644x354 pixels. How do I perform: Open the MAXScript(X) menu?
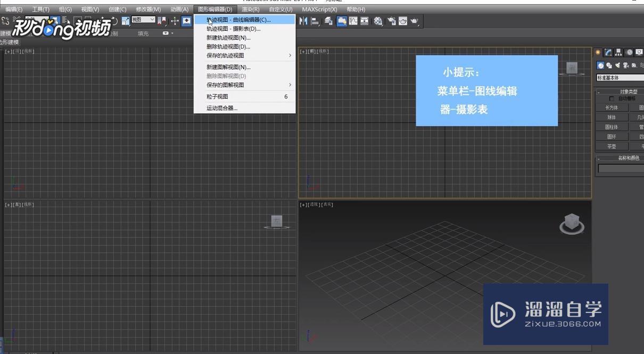[x=319, y=9]
